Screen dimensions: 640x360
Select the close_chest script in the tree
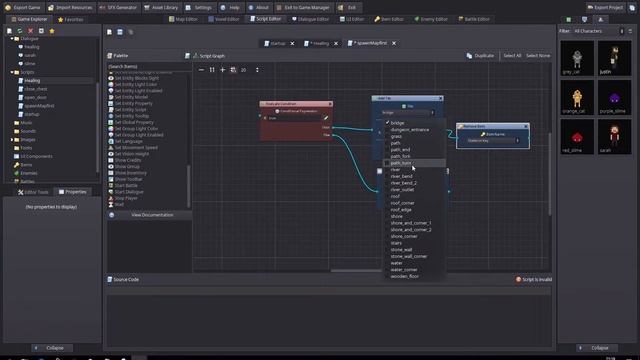click(36, 89)
